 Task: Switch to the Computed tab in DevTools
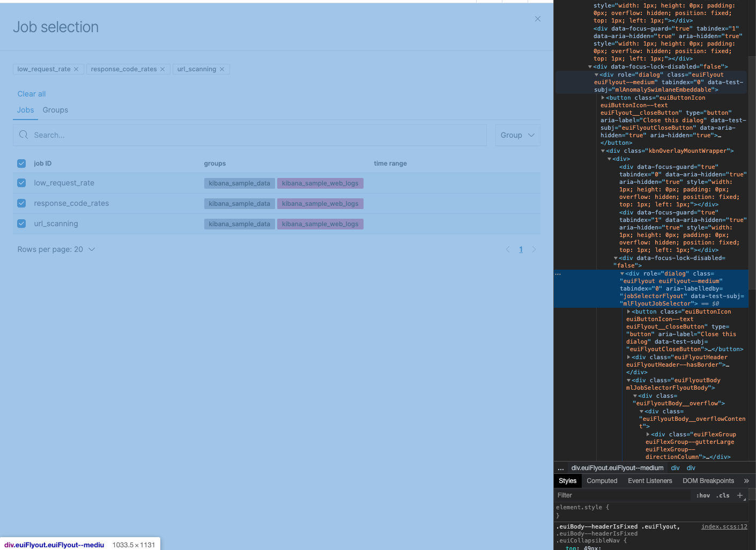pos(602,480)
